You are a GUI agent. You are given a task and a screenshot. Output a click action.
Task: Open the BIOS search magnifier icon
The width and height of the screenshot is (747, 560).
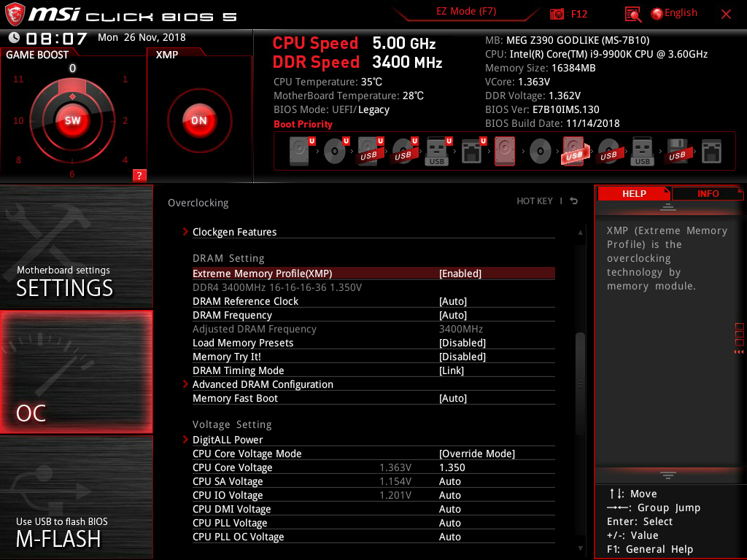click(x=633, y=14)
